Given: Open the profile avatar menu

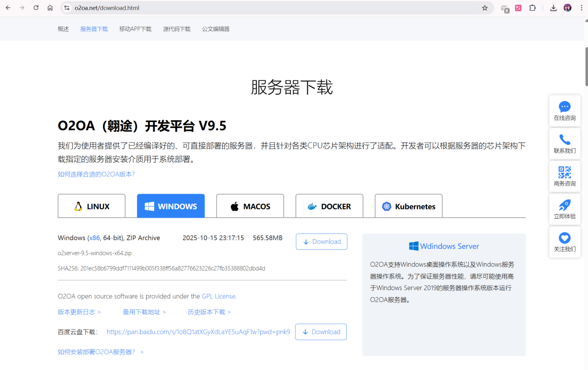Looking at the screenshot, I should [568, 8].
